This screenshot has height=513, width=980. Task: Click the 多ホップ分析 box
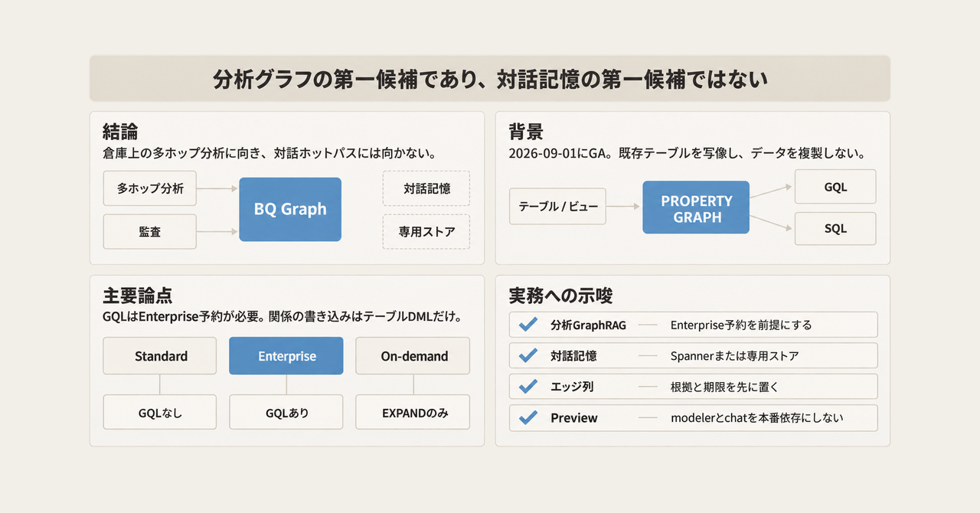coord(150,188)
